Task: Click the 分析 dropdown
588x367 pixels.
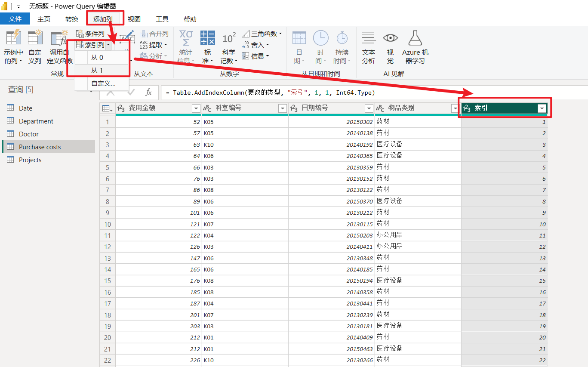Action: tap(154, 56)
